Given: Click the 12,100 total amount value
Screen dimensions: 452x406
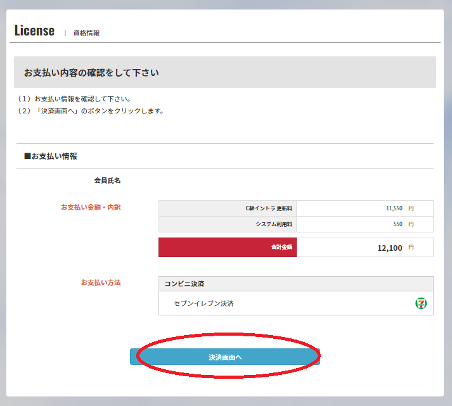Looking at the screenshot, I should pyautogui.click(x=390, y=248).
